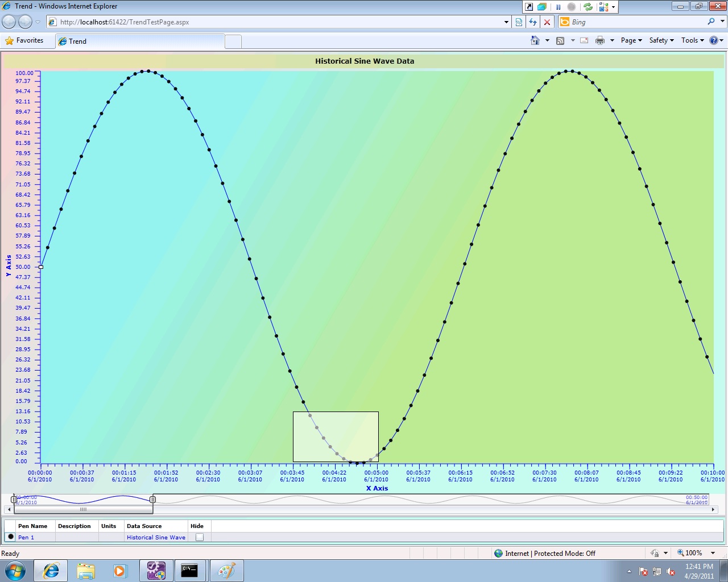Click the Bing search magnifier icon

pyautogui.click(x=711, y=22)
